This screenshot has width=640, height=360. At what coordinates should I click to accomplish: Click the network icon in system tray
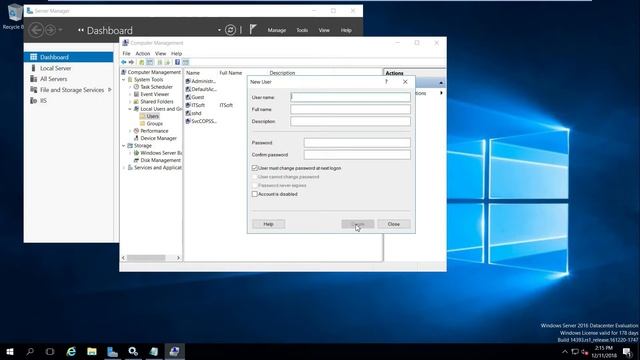[x=575, y=352]
